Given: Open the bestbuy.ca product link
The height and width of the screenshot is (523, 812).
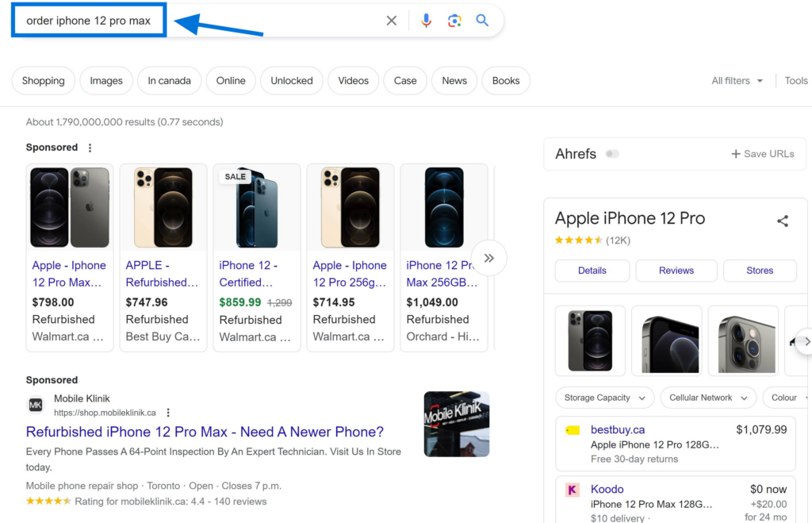Looking at the screenshot, I should (x=618, y=429).
